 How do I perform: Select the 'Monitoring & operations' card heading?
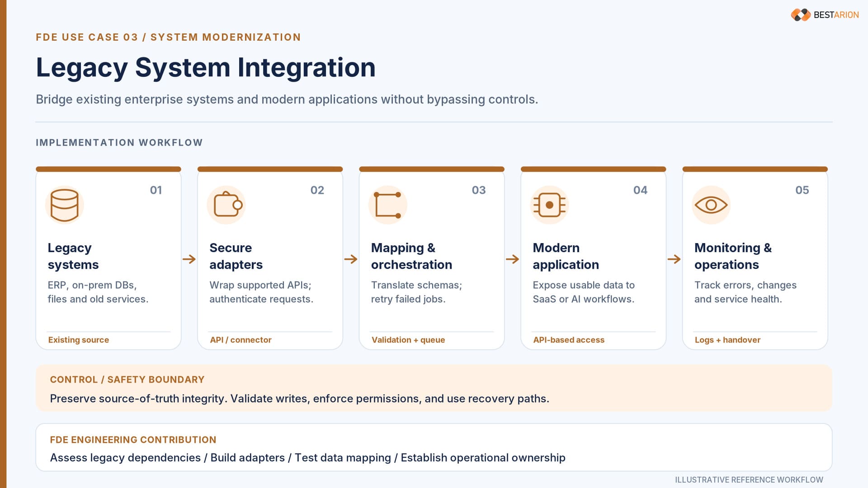point(733,256)
